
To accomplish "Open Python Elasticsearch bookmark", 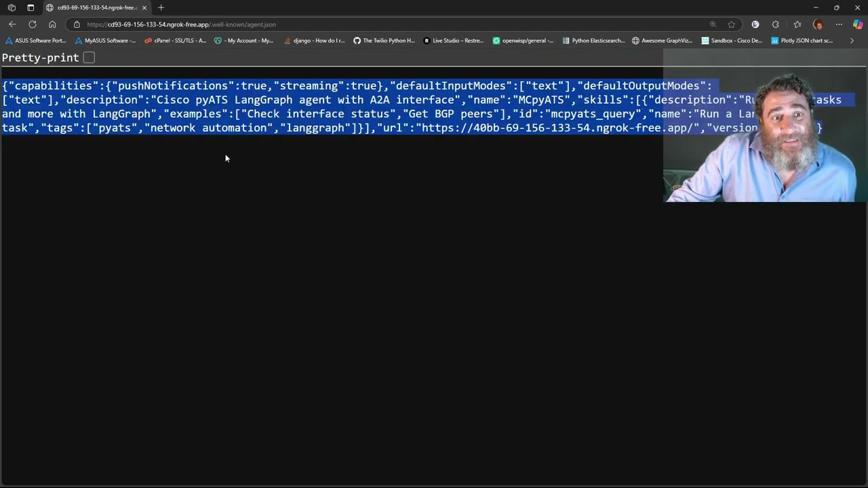I will pos(593,41).
